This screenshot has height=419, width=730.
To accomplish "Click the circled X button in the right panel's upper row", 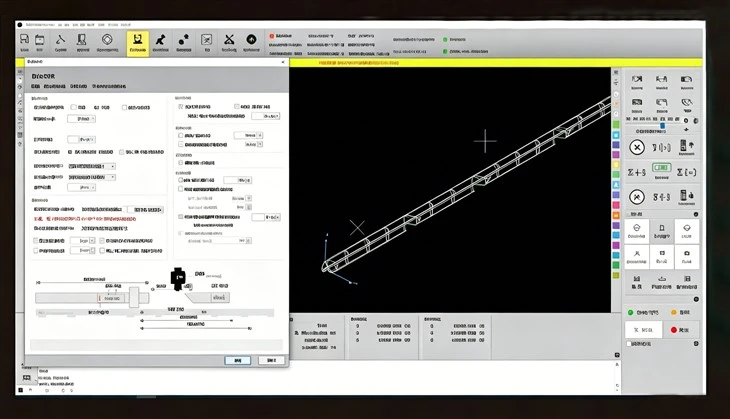I will pyautogui.click(x=637, y=148).
